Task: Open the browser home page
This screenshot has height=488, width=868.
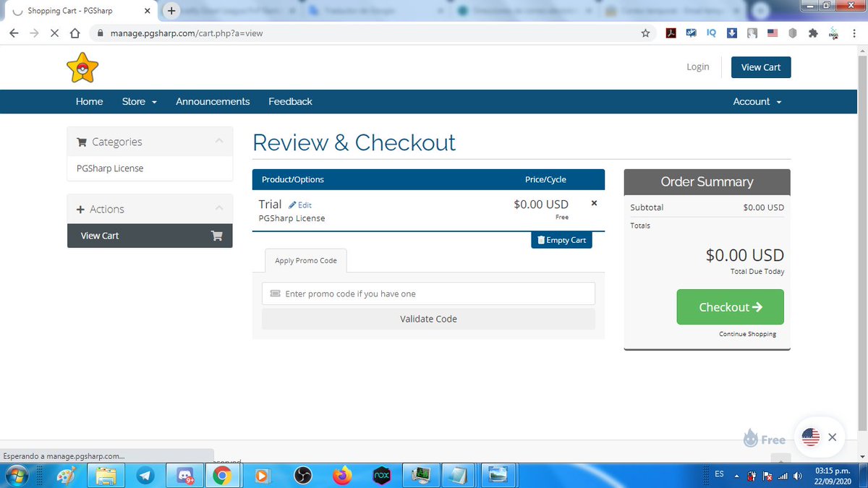Action: [x=75, y=33]
